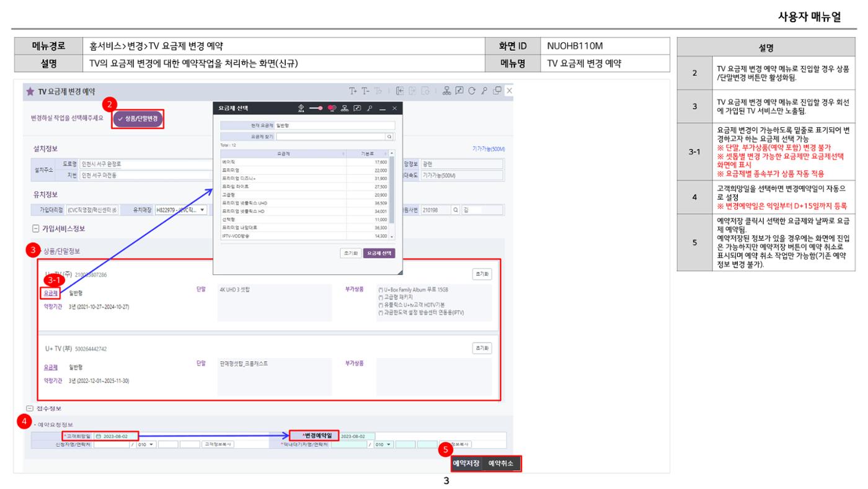Click the 고객희망일 date field 2023-08-02
The height and width of the screenshot is (489, 868).
click(x=115, y=436)
